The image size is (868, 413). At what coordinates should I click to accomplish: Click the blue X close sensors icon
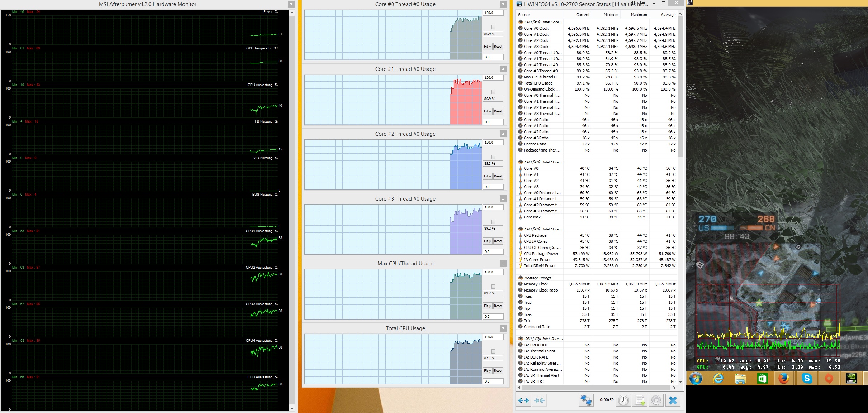click(x=673, y=400)
